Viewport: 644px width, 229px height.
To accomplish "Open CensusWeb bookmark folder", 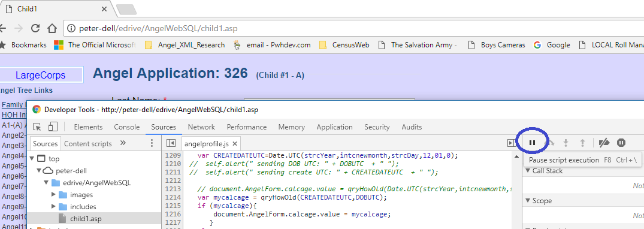I will click(344, 45).
